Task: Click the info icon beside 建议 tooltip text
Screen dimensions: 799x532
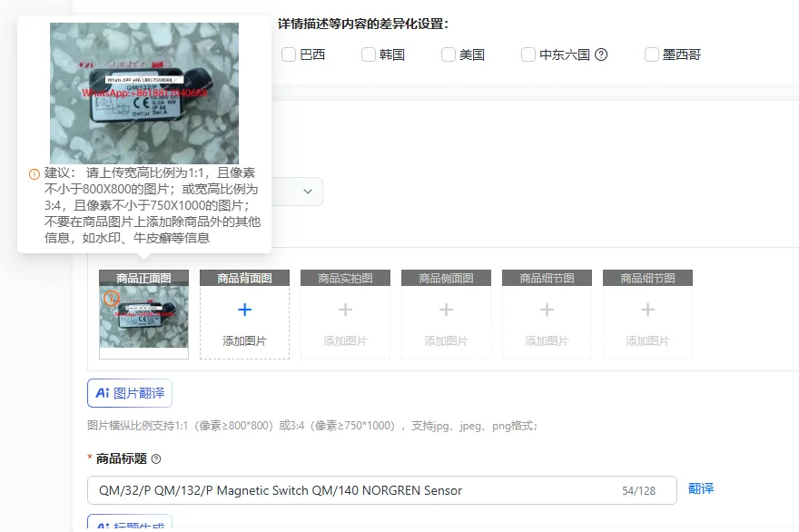Action: coord(35,174)
